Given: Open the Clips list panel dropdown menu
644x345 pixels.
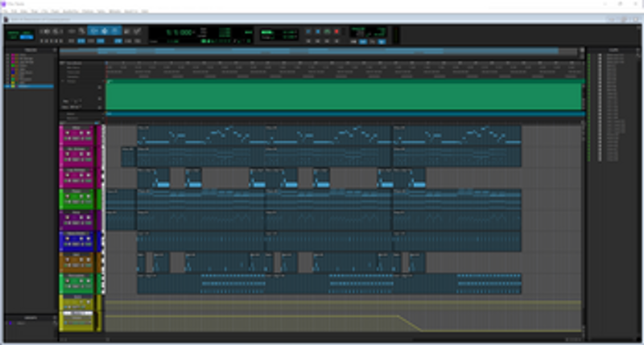Looking at the screenshot, I should [x=638, y=50].
